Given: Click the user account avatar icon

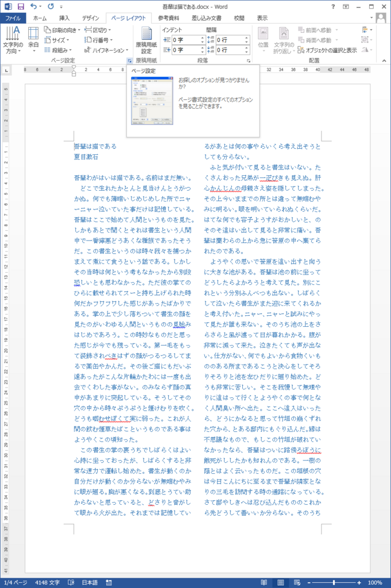Looking at the screenshot, I should click(381, 18).
